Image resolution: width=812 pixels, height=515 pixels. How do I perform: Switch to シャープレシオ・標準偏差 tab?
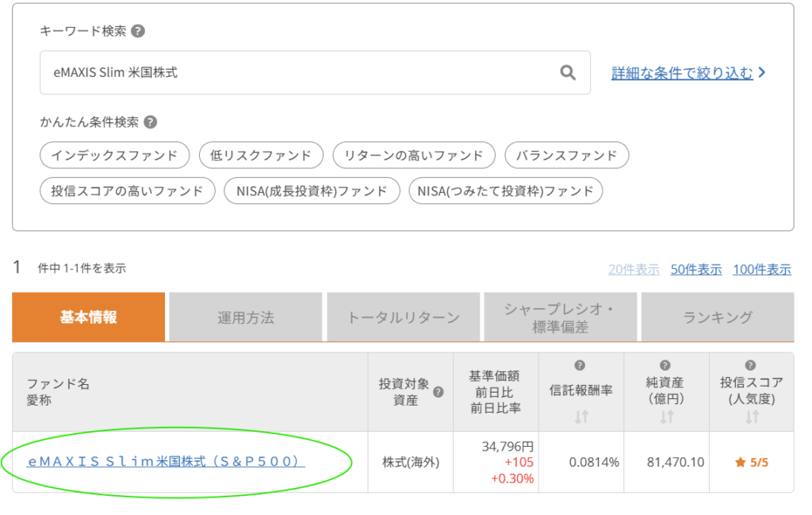[561, 317]
